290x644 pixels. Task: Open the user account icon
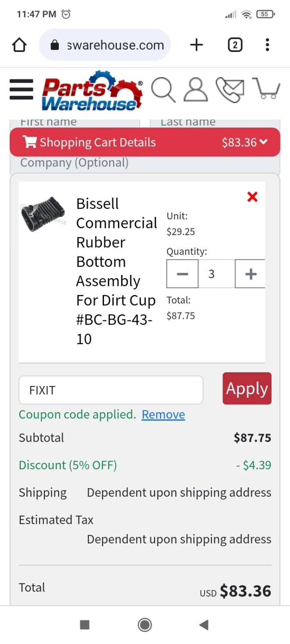point(195,89)
